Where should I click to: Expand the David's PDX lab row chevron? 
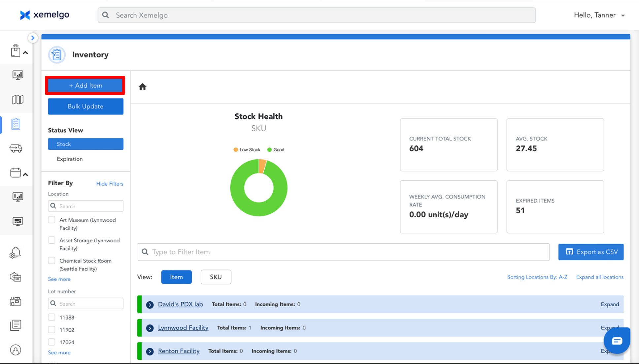[150, 305]
